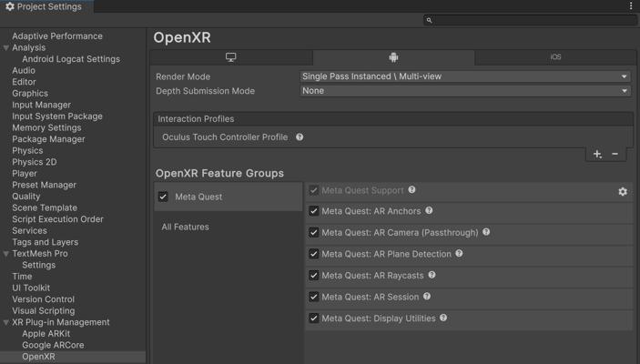Open the three-dot window options menu

coord(631,6)
